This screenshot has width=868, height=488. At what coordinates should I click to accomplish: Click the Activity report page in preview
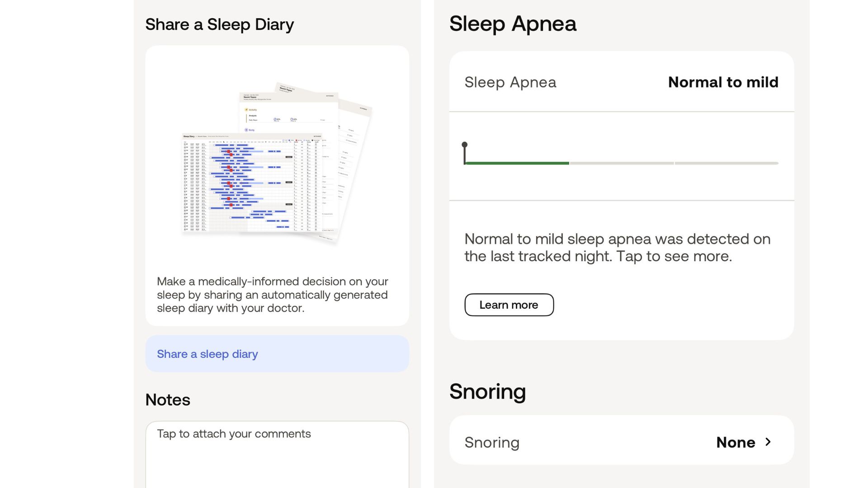click(x=289, y=113)
